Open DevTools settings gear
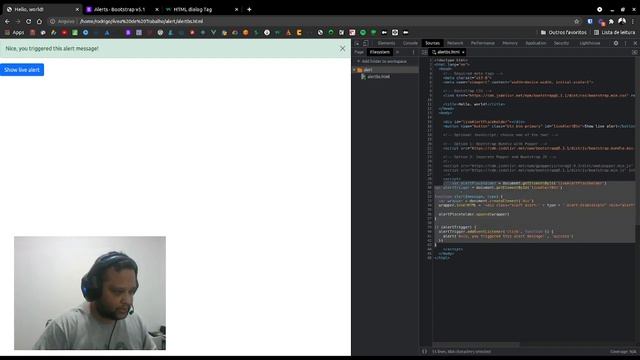 [616, 43]
